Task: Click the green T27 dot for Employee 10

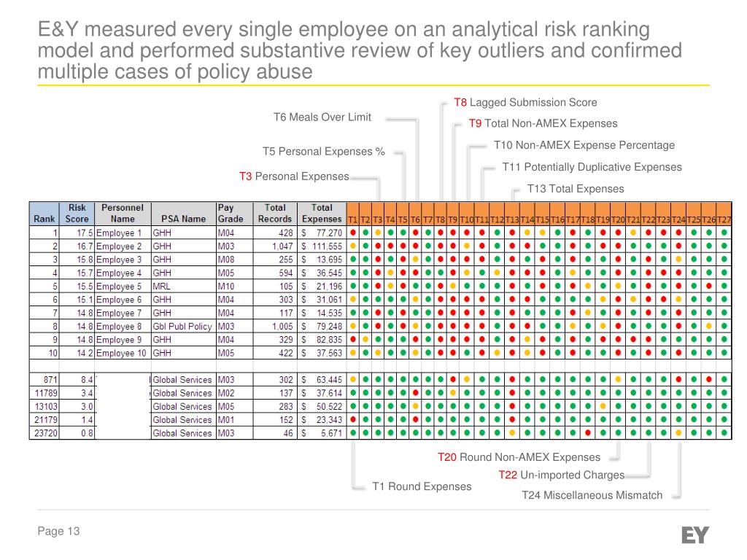Action: (724, 353)
